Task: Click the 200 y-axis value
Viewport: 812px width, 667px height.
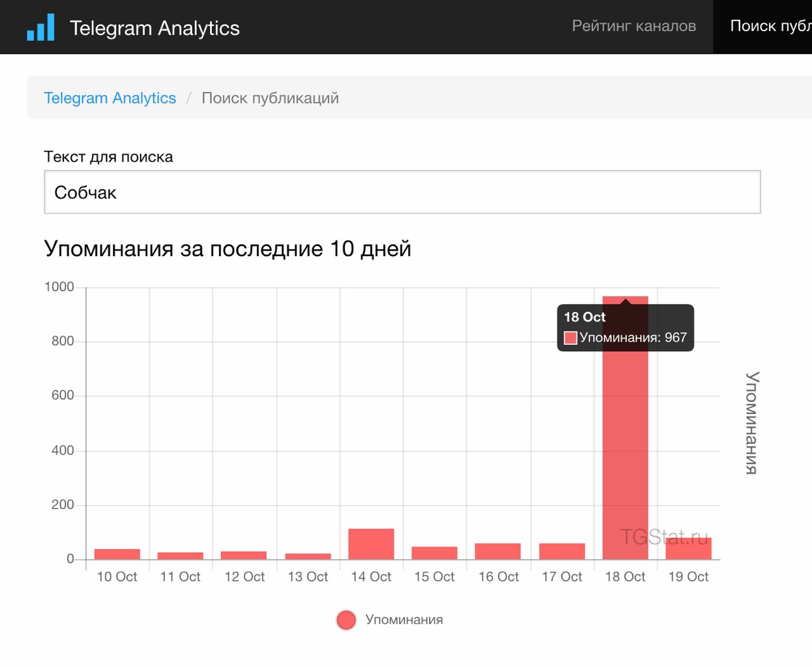Action: (63, 505)
